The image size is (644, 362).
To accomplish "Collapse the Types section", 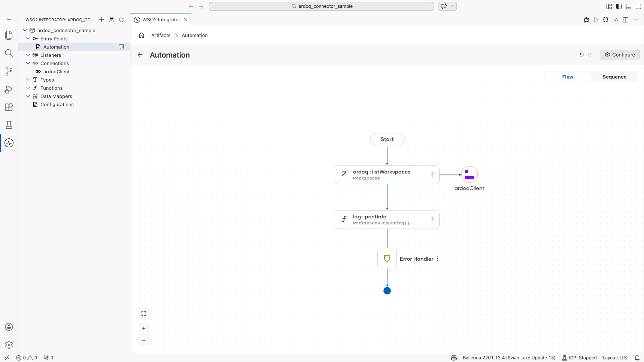I will [x=28, y=80].
